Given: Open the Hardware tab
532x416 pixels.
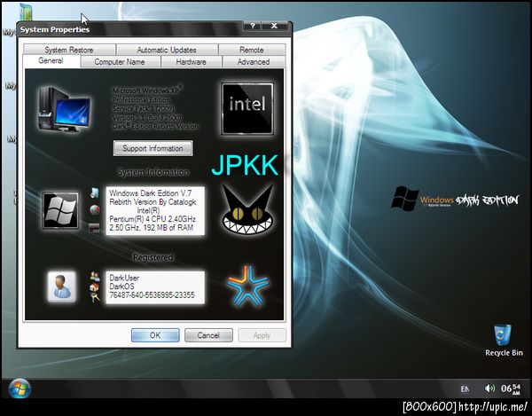Looking at the screenshot, I should pos(191,62).
